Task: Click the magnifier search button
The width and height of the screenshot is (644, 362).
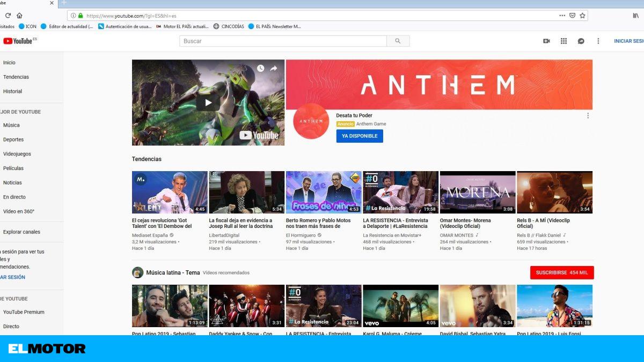Action: point(398,41)
